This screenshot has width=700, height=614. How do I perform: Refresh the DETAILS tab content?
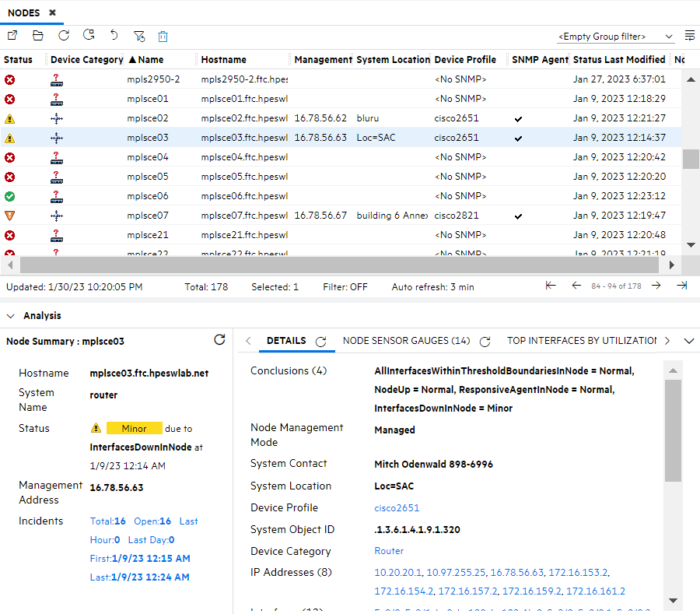tap(319, 340)
